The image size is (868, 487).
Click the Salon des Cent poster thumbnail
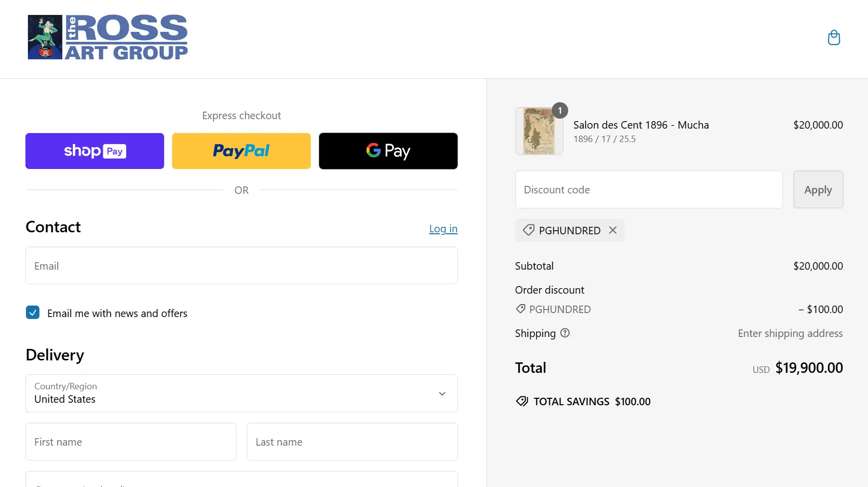[x=539, y=132]
